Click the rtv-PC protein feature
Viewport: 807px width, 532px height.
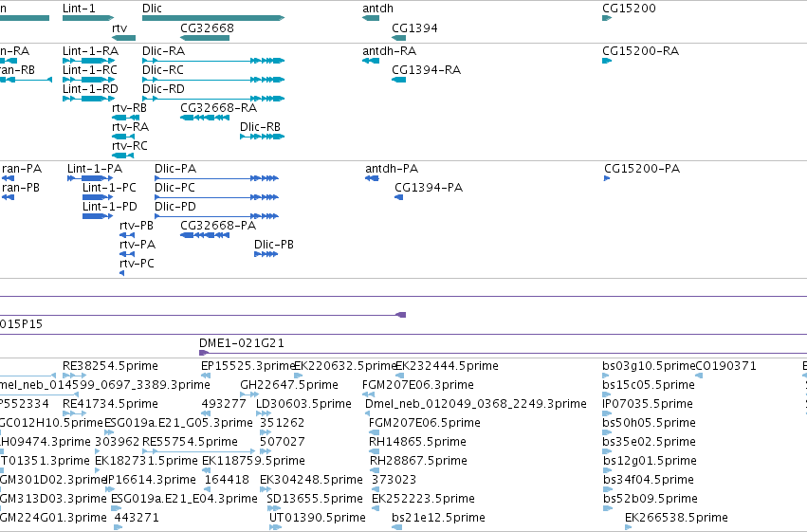[x=122, y=273]
